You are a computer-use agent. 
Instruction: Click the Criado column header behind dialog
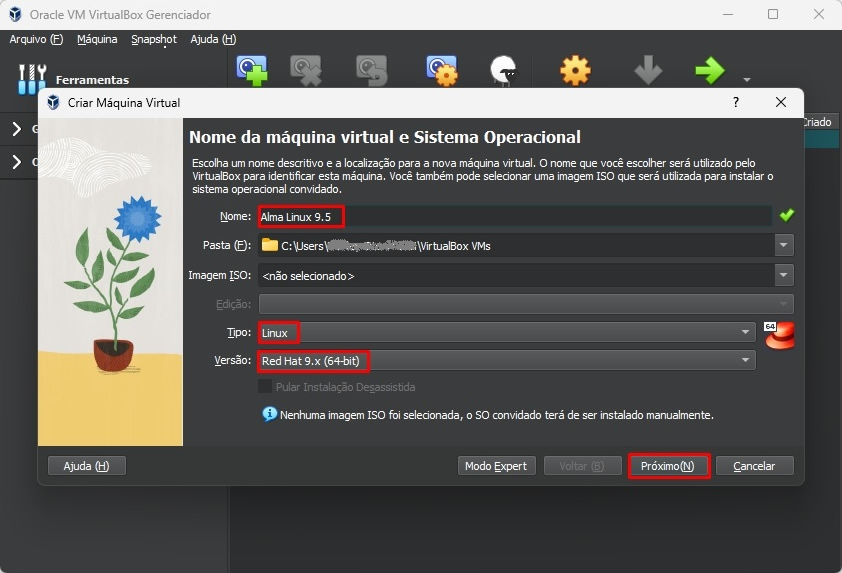[x=818, y=122]
